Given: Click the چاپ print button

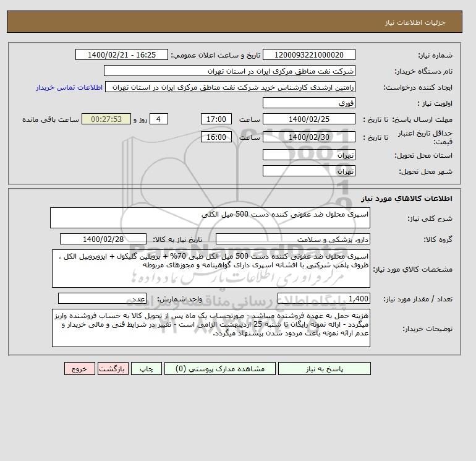Looking at the screenshot, I should [x=147, y=369].
